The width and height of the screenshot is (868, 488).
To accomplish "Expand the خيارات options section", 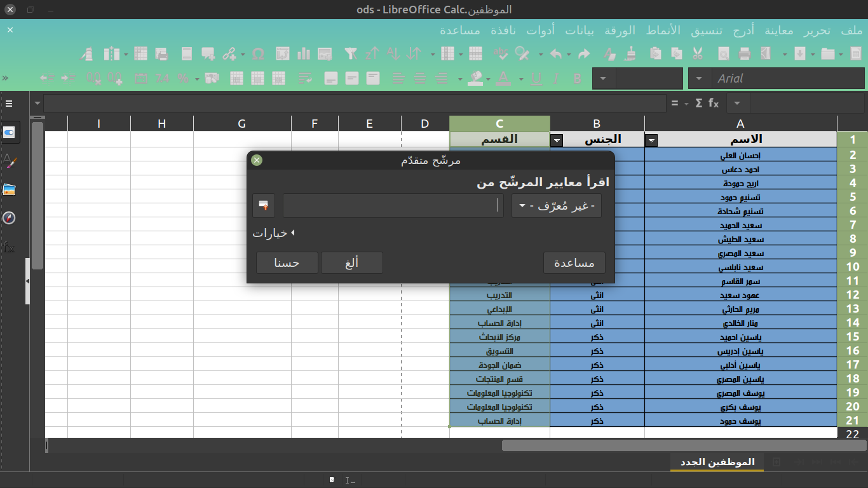I will point(274,233).
